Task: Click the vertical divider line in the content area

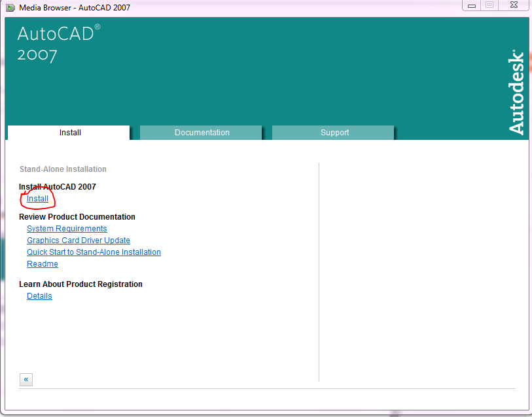Action: point(319,271)
